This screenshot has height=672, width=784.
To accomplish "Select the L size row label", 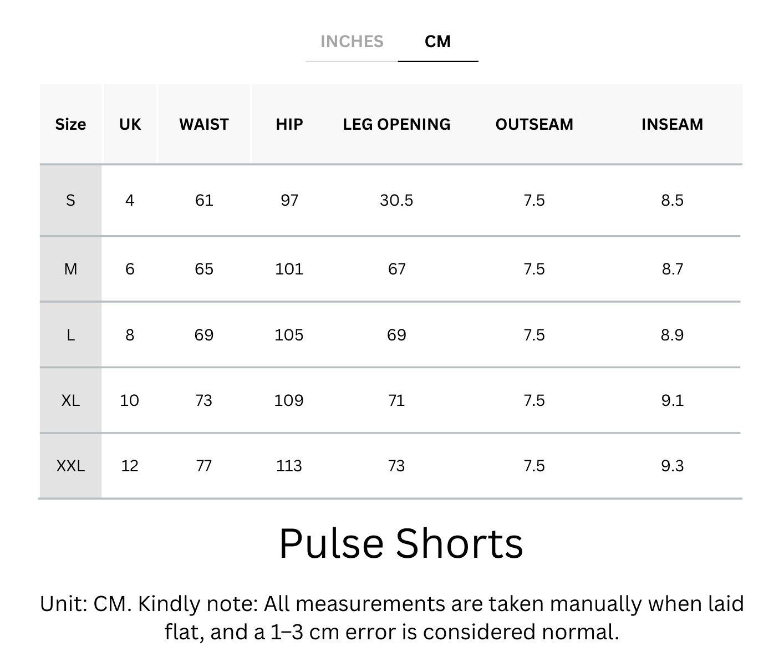I will click(x=70, y=335).
